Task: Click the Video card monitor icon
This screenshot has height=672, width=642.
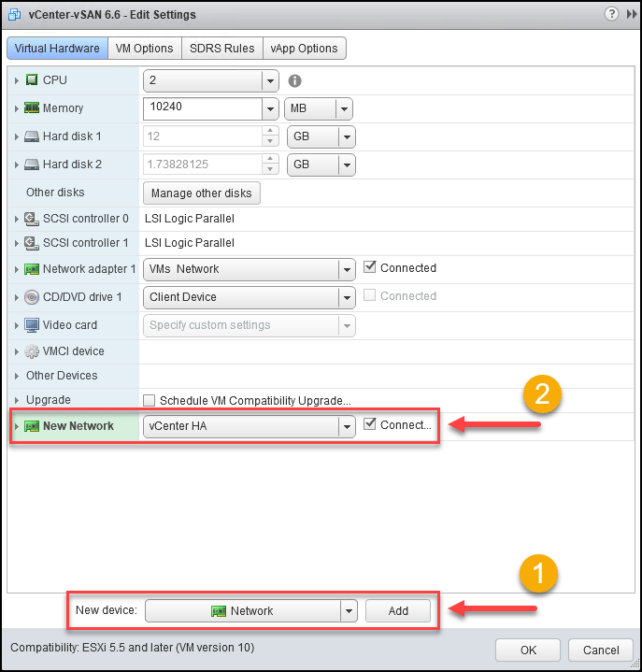Action: pyautogui.click(x=32, y=325)
